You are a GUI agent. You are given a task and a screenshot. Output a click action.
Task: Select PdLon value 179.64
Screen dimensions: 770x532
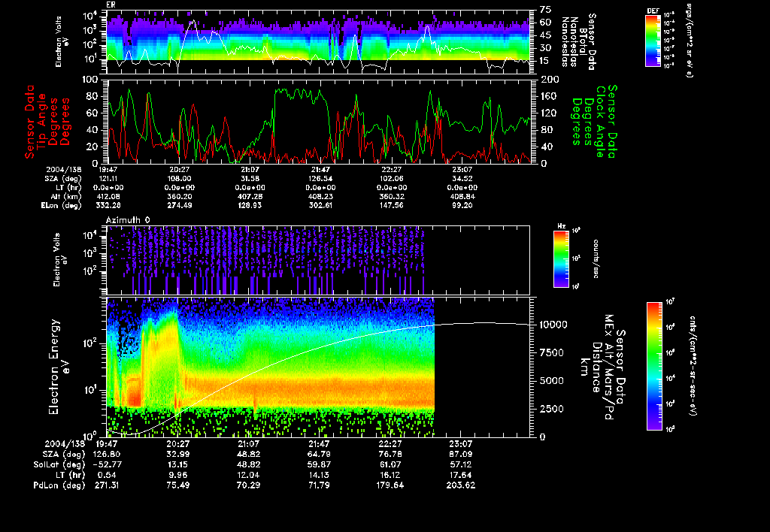[x=390, y=485]
